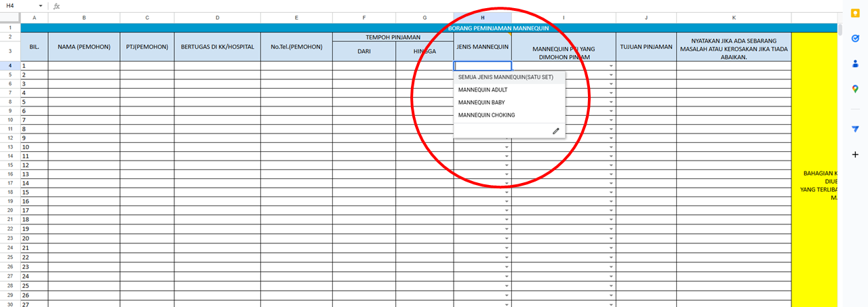This screenshot has width=868, height=307.
Task: Select column H header
Action: coord(482,17)
